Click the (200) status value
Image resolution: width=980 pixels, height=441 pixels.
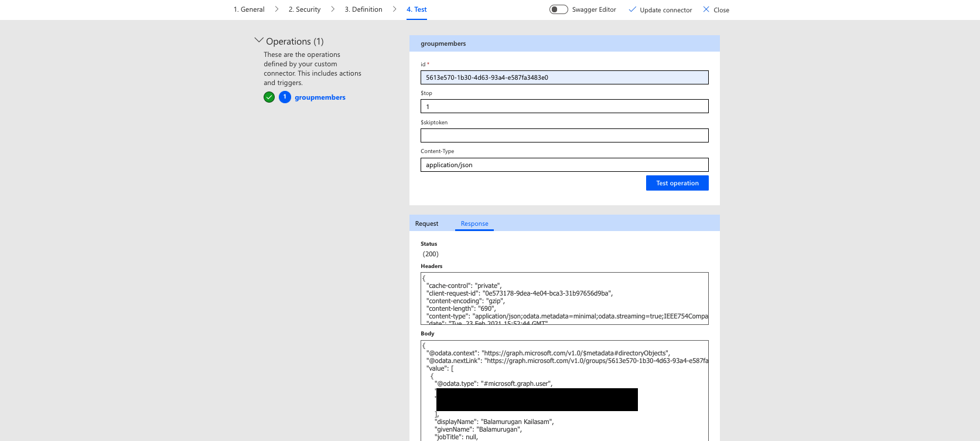point(431,254)
